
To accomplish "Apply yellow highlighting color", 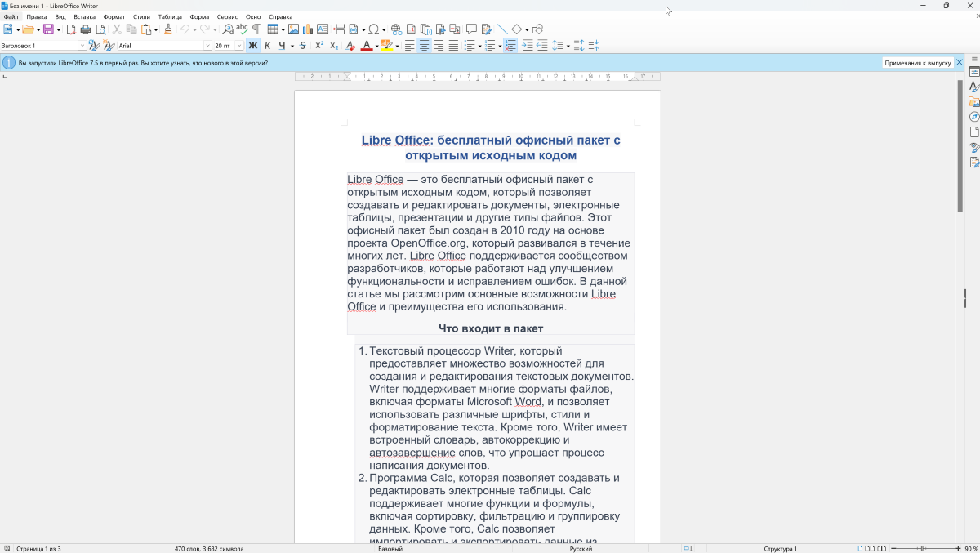I will 387,46.
